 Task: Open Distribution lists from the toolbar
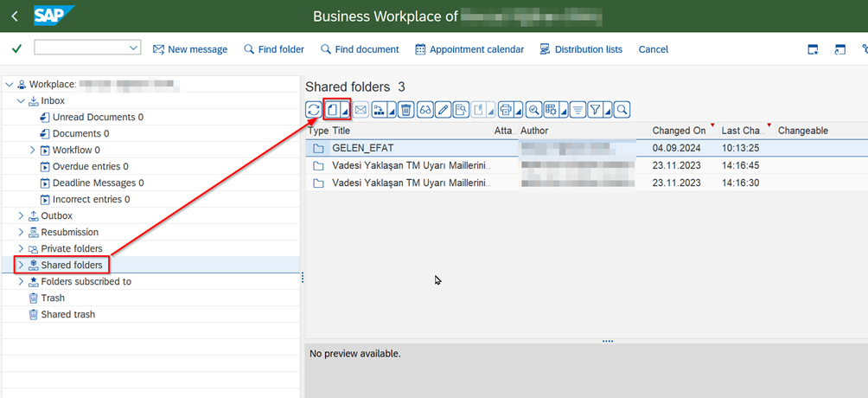(581, 49)
